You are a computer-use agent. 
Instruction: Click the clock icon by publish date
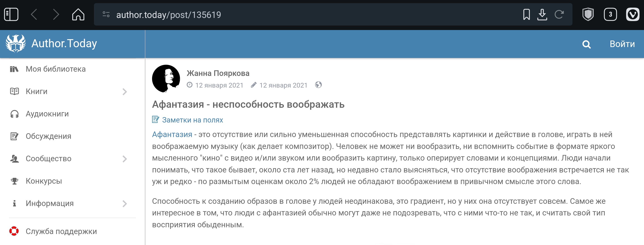[189, 85]
